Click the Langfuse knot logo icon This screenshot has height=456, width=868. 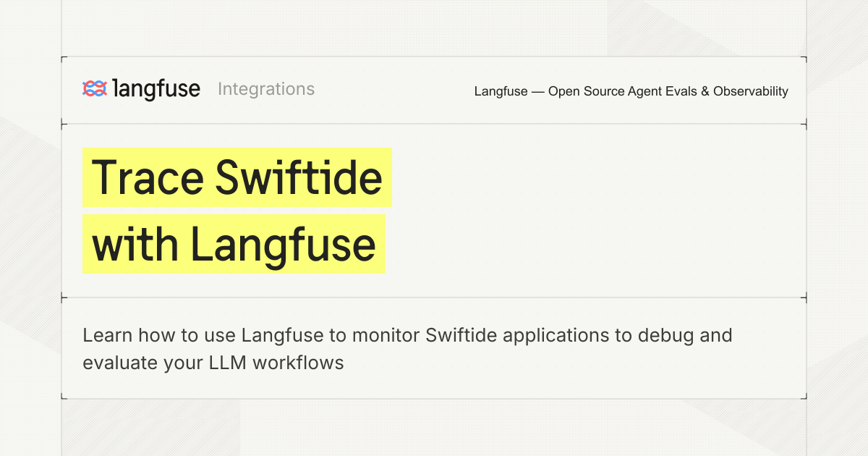coord(95,89)
